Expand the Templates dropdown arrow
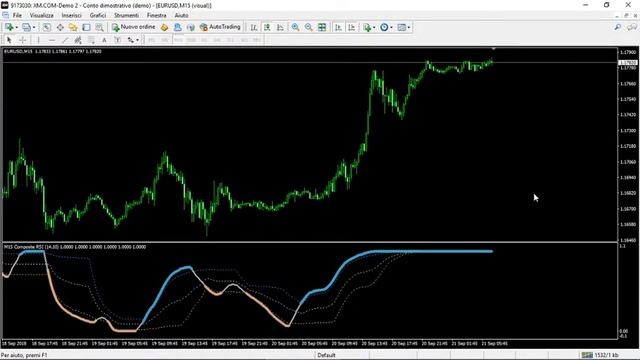 pyautogui.click(x=409, y=27)
